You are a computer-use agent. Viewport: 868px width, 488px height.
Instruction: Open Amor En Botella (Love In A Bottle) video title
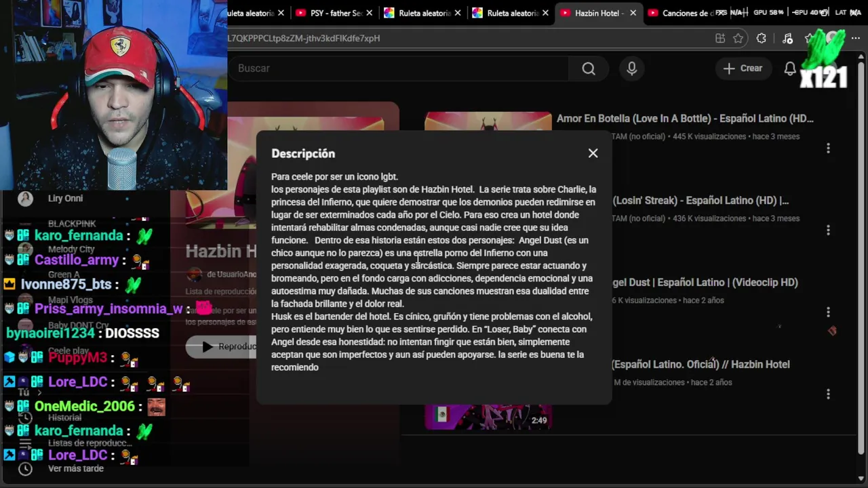click(685, 119)
